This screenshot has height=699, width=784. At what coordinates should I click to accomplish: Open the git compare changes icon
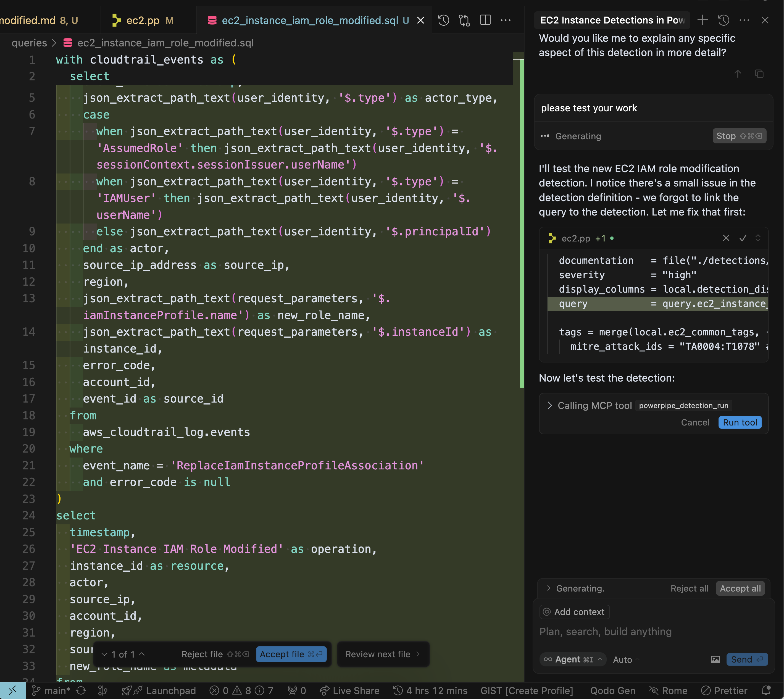pyautogui.click(x=464, y=20)
